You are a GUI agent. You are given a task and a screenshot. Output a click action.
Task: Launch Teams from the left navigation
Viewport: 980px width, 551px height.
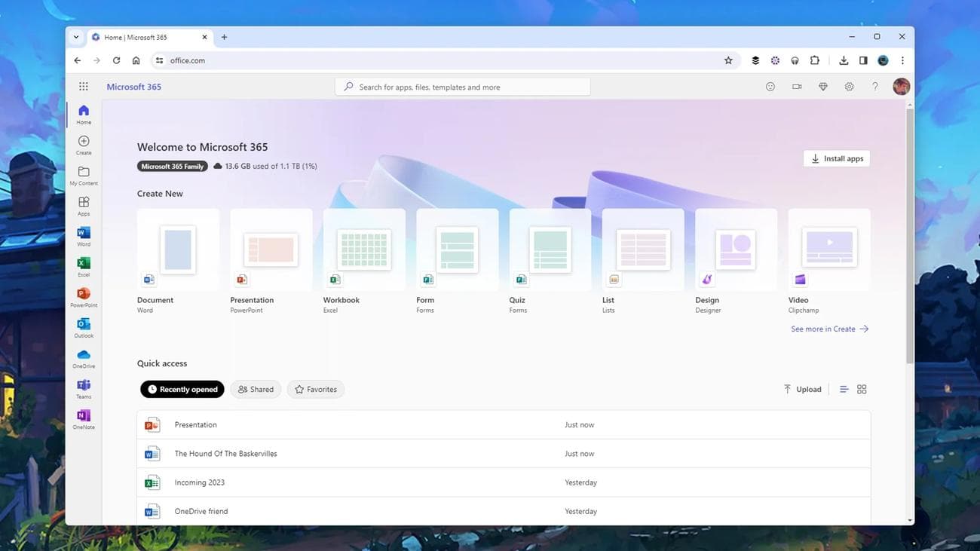pyautogui.click(x=83, y=390)
